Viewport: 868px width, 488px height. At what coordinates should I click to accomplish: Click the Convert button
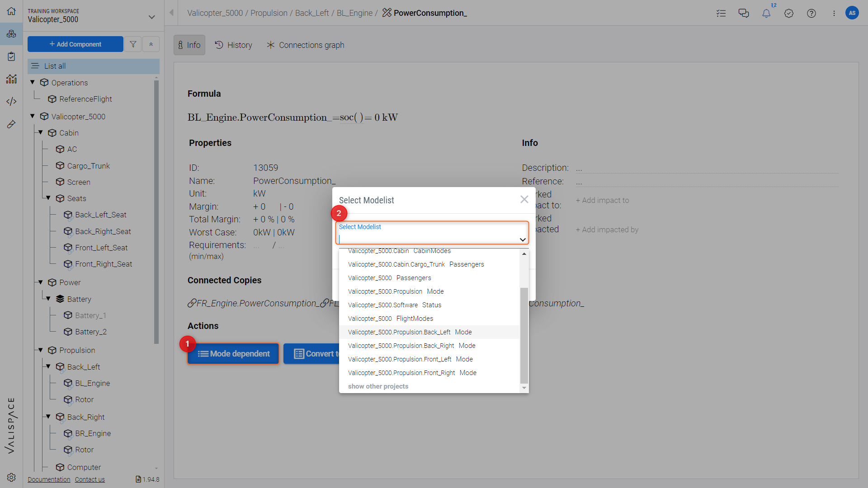(312, 354)
